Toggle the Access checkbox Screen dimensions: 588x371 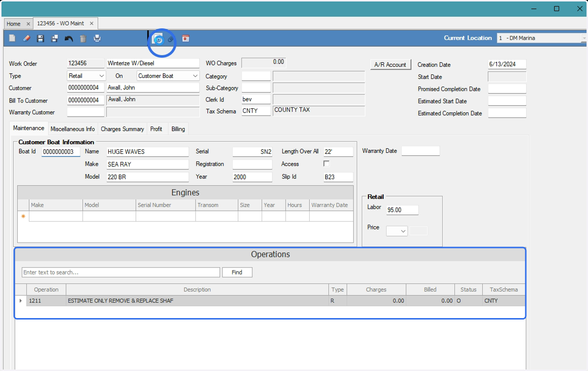(326, 164)
